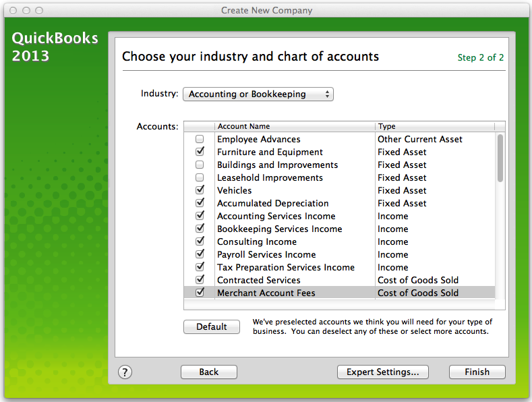Click the Other Current Asset type cell

click(x=419, y=139)
